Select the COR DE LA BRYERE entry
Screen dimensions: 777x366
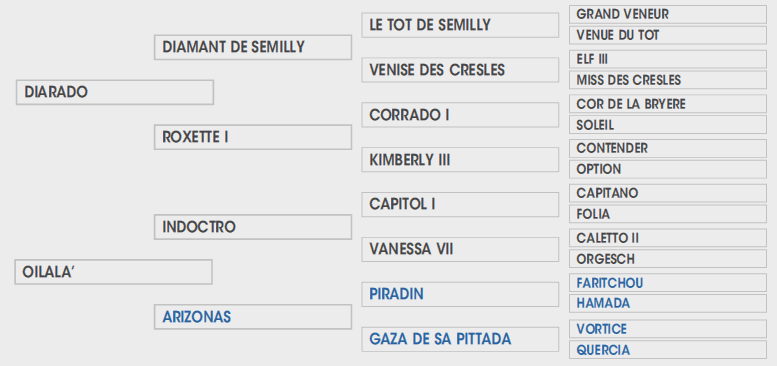667,104
